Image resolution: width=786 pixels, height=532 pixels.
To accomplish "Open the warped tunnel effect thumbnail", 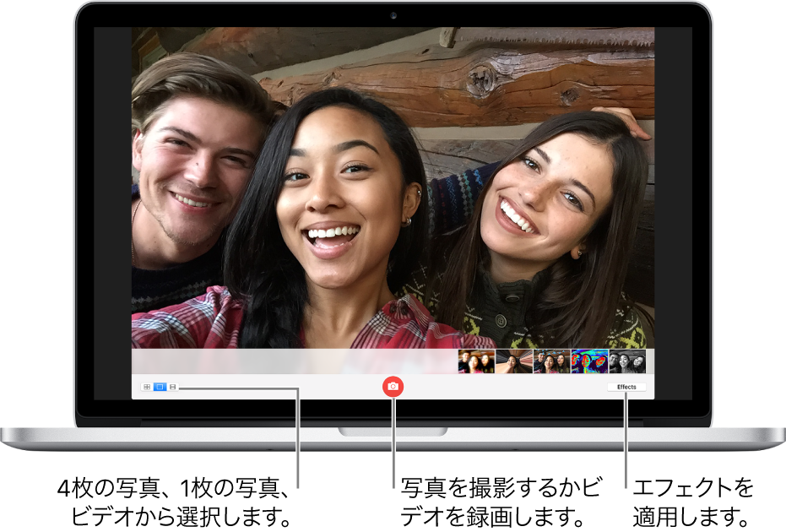I will pyautogui.click(x=514, y=361).
